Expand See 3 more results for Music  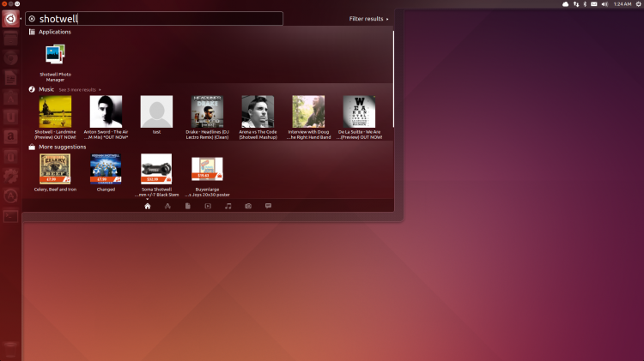pyautogui.click(x=79, y=89)
